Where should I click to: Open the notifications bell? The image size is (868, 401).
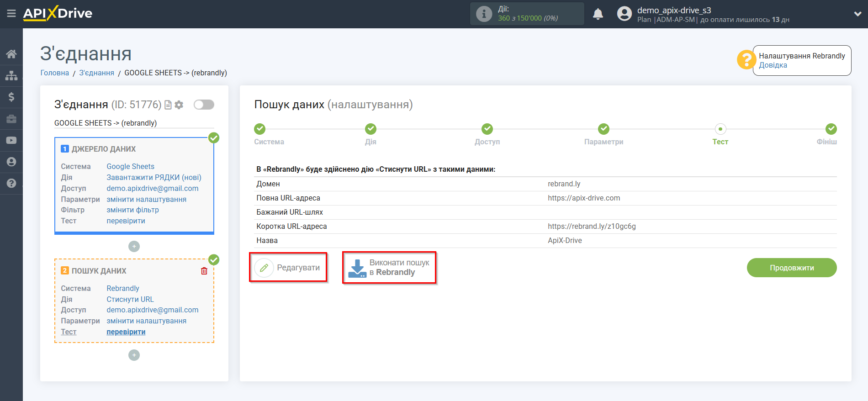(598, 14)
